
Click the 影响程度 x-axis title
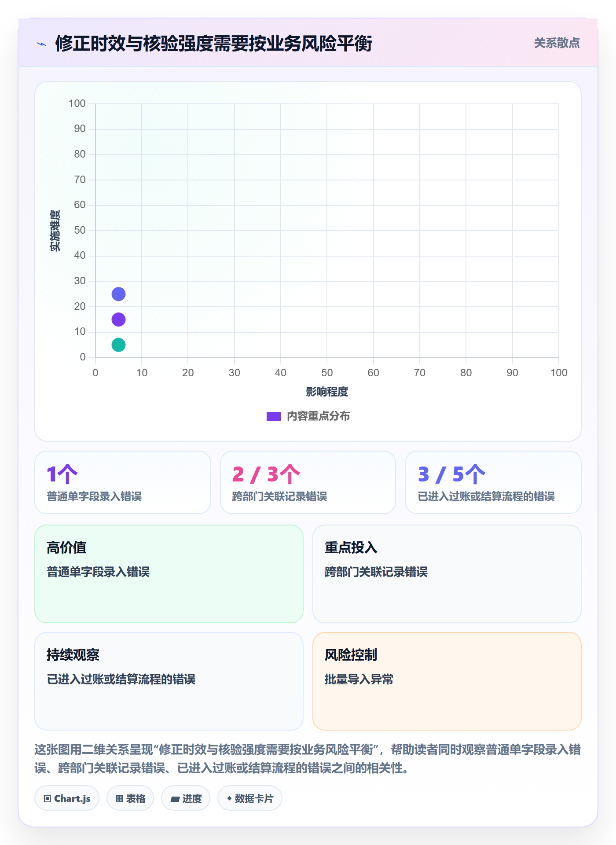click(327, 392)
